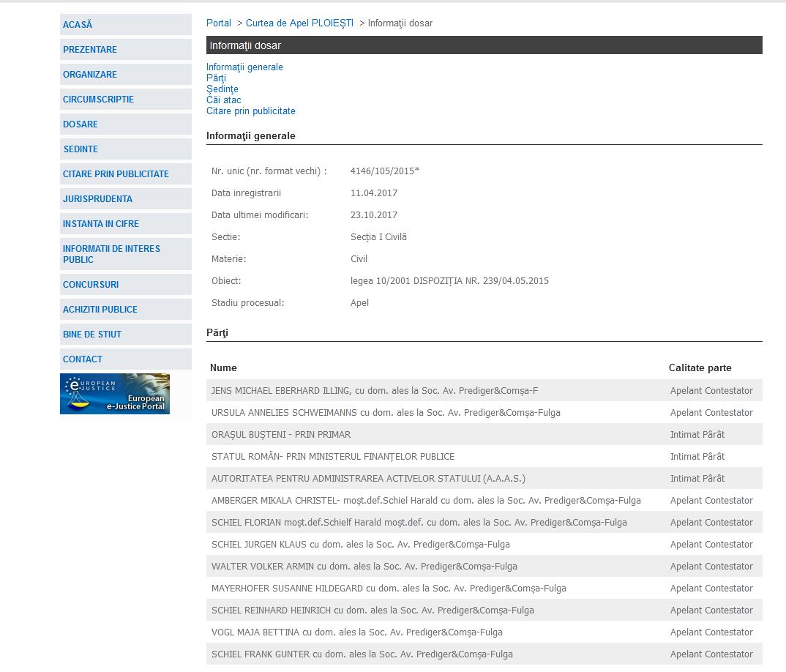786x672 pixels.
Task: Click the Portal breadcrumb link
Action: point(218,23)
